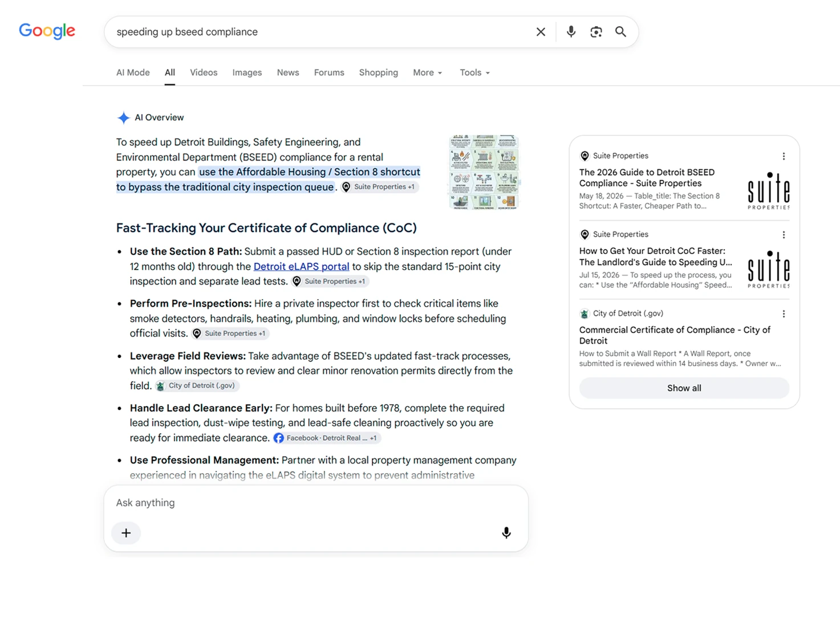
Task: Open the three-dot menu for 2026 Guide result
Action: pyautogui.click(x=784, y=156)
